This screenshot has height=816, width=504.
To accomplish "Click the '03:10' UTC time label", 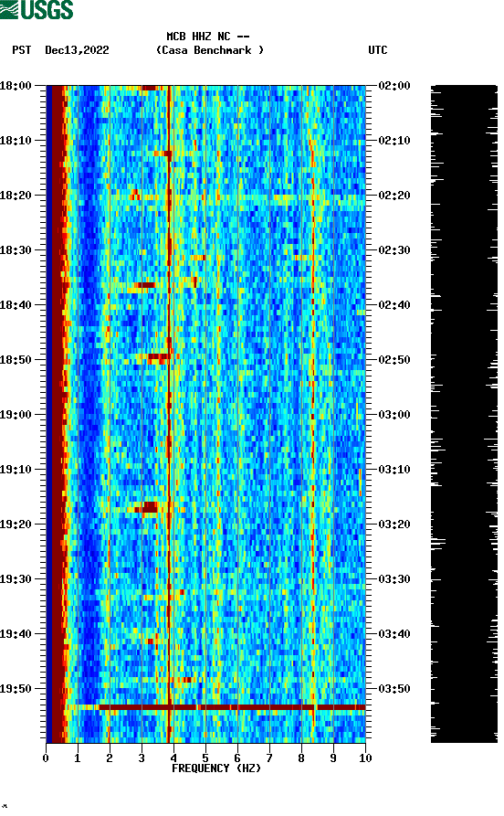I will coord(394,470).
